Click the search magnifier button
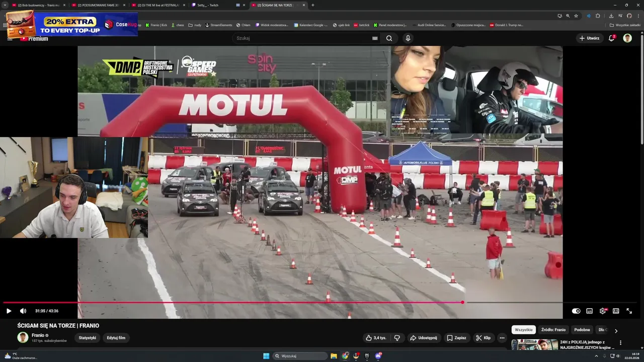Screen dimensions: 644x362 tap(389, 38)
